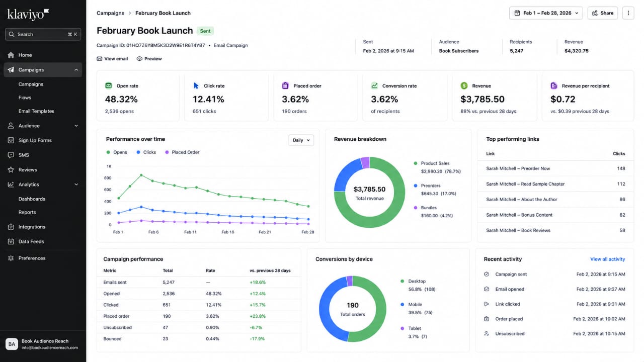Click the Data Feeds icon

click(x=11, y=241)
